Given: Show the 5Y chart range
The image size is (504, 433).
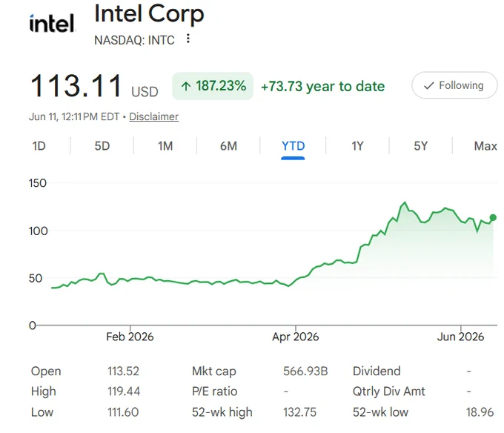Looking at the screenshot, I should (420, 146).
